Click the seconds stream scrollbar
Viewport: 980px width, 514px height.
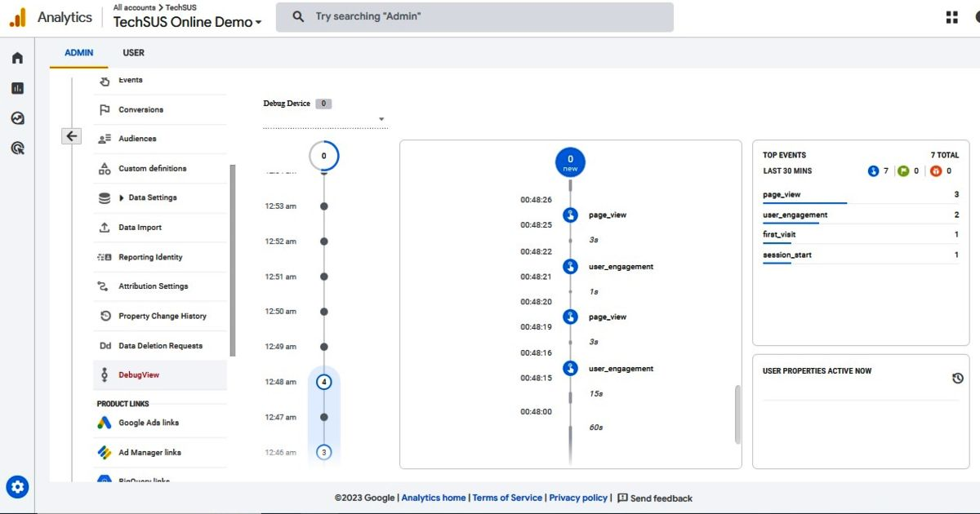click(736, 416)
